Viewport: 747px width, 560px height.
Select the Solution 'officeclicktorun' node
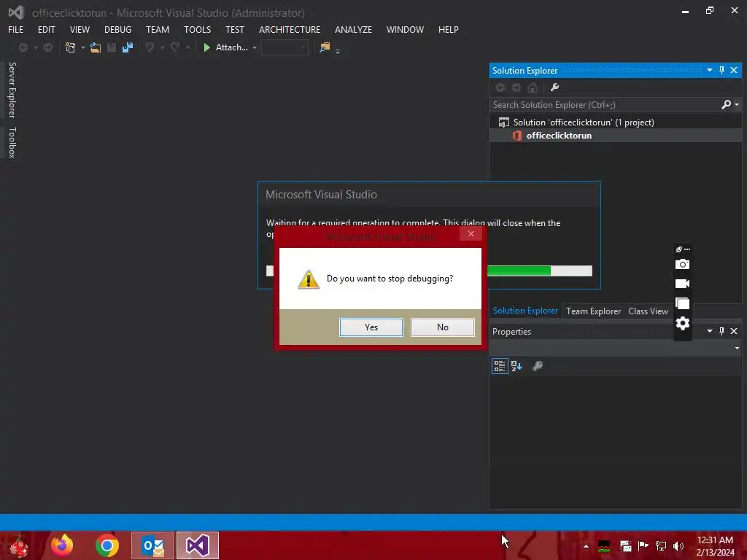click(x=583, y=122)
